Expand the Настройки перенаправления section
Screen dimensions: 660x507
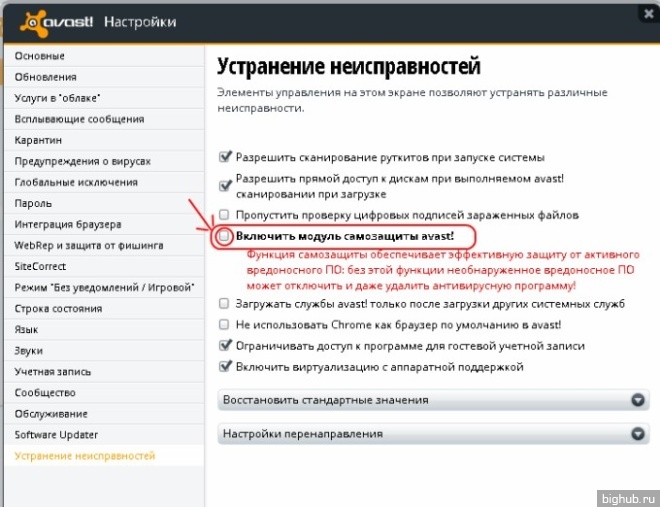420,434
